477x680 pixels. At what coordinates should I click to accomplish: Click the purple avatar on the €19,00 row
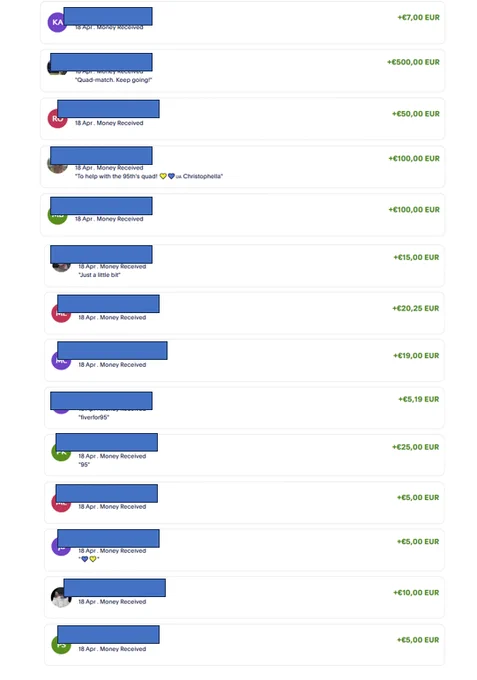click(x=61, y=360)
